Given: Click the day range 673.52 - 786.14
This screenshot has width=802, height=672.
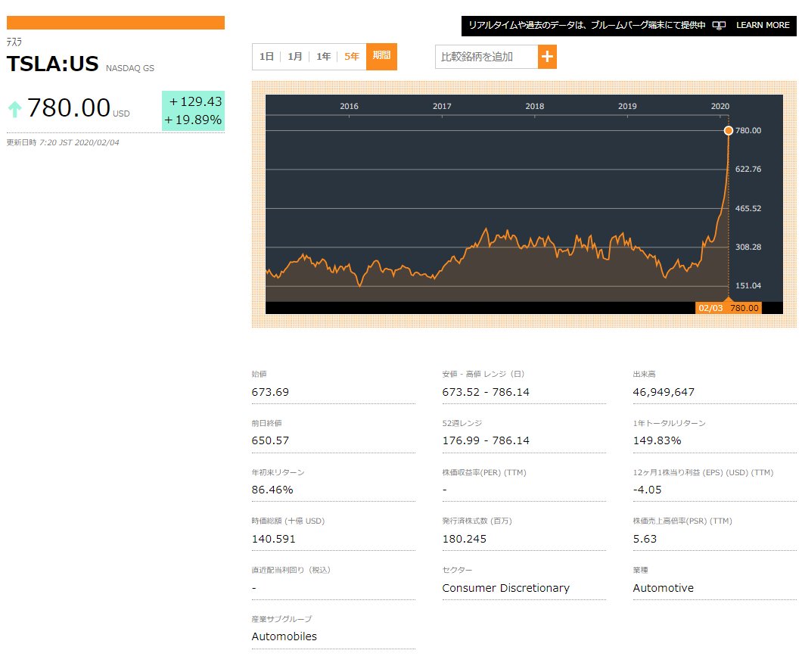Looking at the screenshot, I should coord(486,392).
